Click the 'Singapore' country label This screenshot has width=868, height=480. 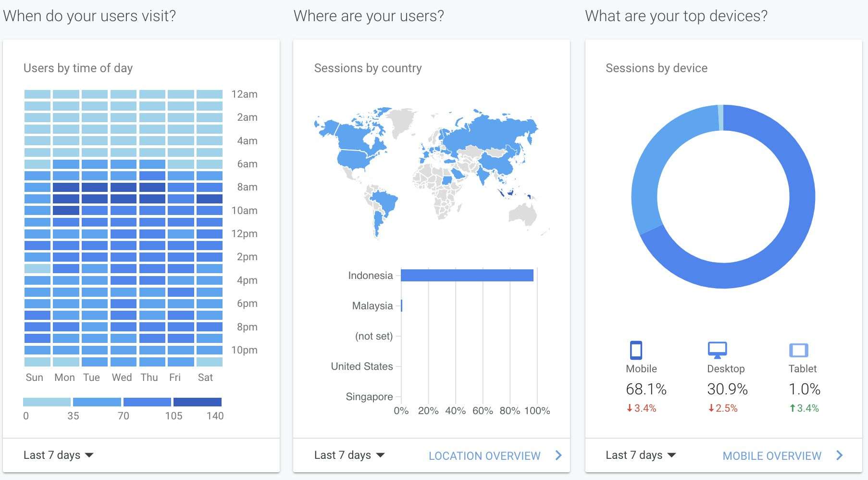(369, 397)
